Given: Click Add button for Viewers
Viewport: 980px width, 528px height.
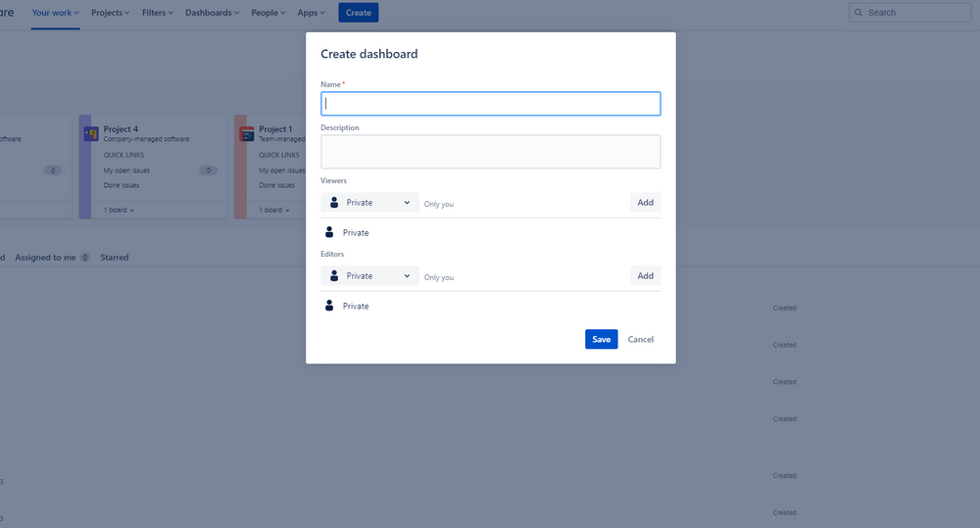Looking at the screenshot, I should tap(645, 203).
